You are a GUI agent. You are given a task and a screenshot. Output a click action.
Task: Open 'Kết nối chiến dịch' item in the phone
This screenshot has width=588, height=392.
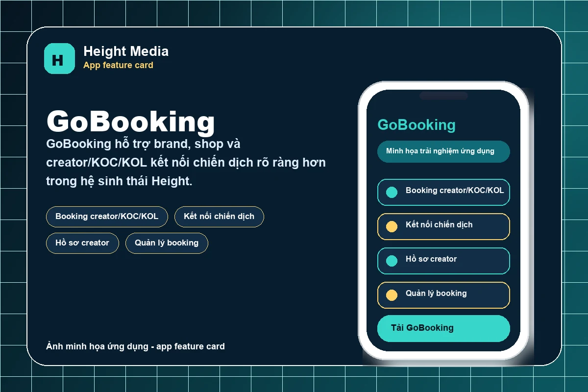click(x=443, y=226)
